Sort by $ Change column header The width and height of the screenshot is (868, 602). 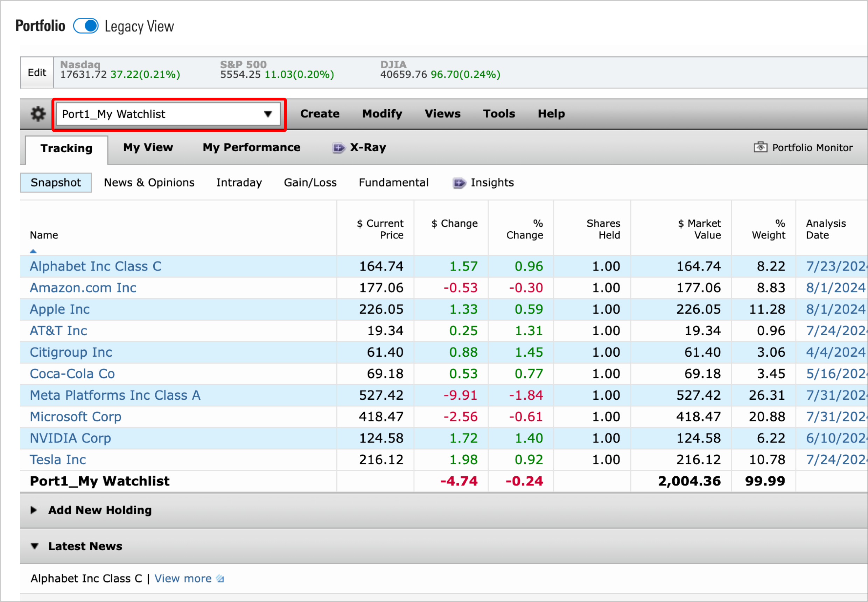[455, 223]
